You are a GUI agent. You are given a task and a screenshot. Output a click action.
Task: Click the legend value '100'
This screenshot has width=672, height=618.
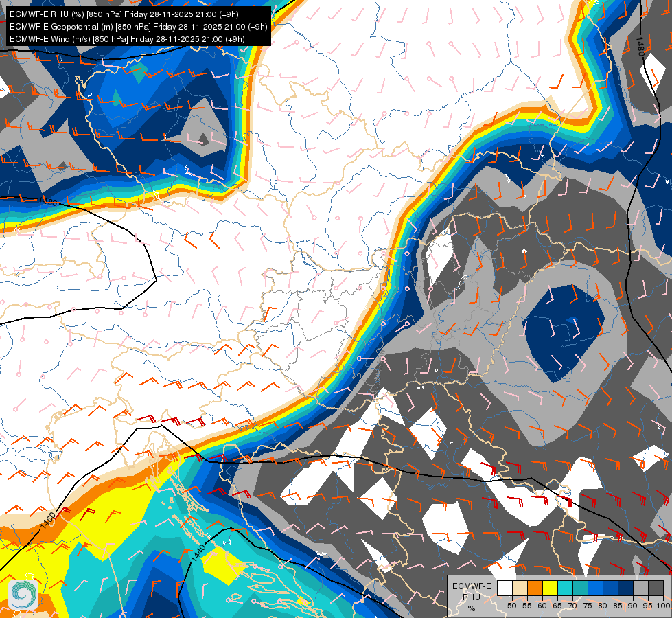[x=664, y=606]
